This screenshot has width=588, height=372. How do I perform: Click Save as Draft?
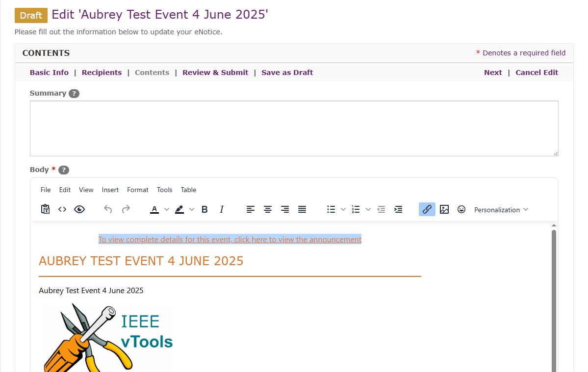pyautogui.click(x=287, y=73)
